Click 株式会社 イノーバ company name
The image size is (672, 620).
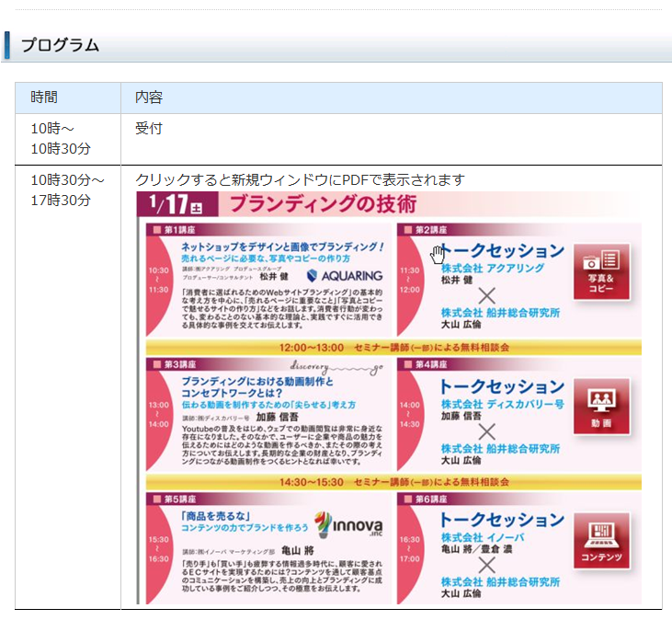click(x=483, y=538)
